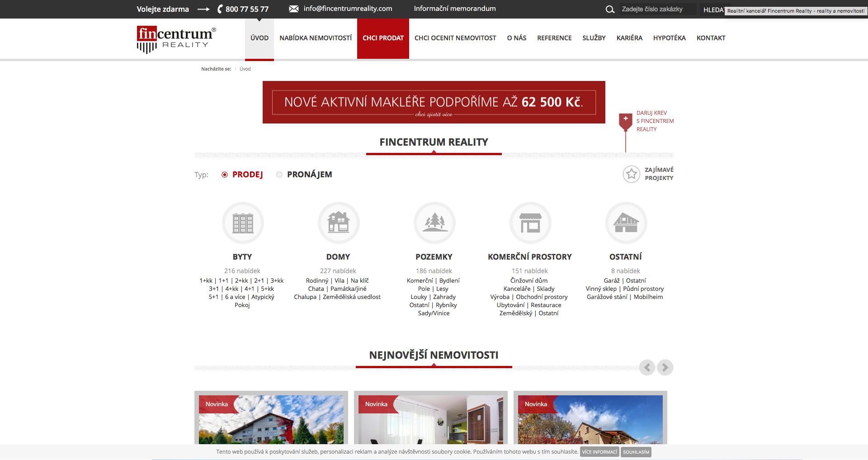Click the Pozemky trees icon
The height and width of the screenshot is (460, 868).
click(x=434, y=223)
